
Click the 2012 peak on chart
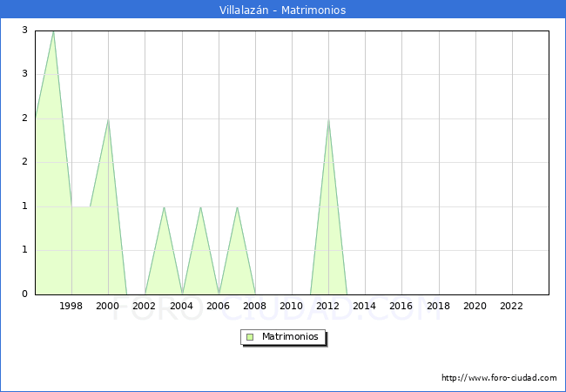(328, 120)
